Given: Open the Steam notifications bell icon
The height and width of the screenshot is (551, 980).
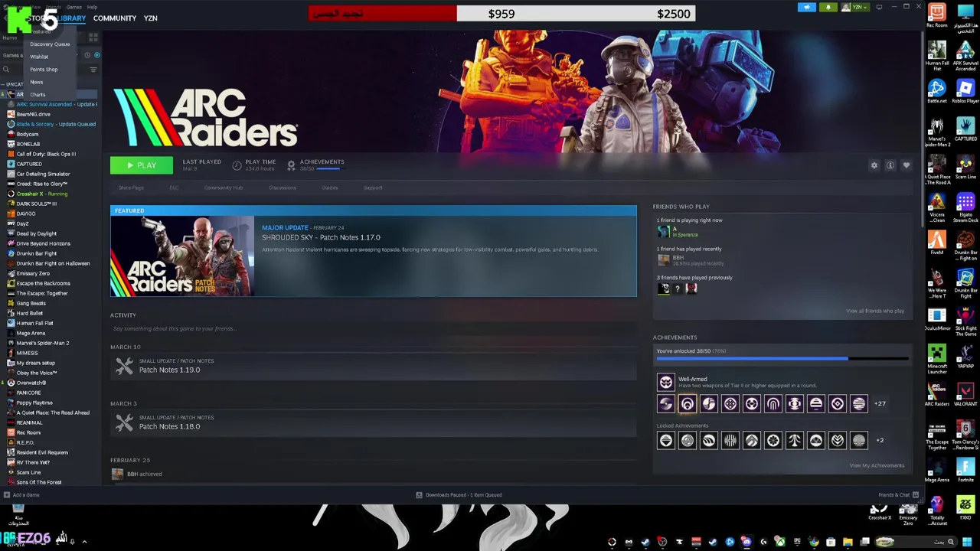Looking at the screenshot, I should 828,8.
